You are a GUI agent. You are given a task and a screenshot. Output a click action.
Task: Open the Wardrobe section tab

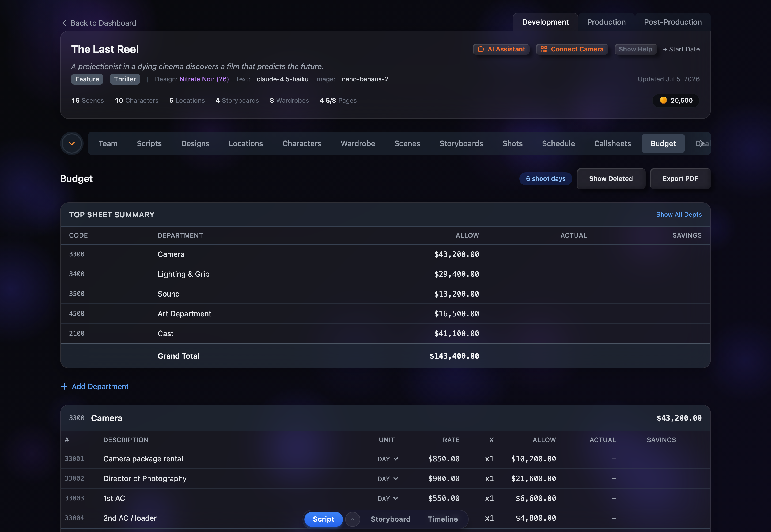[x=358, y=143]
